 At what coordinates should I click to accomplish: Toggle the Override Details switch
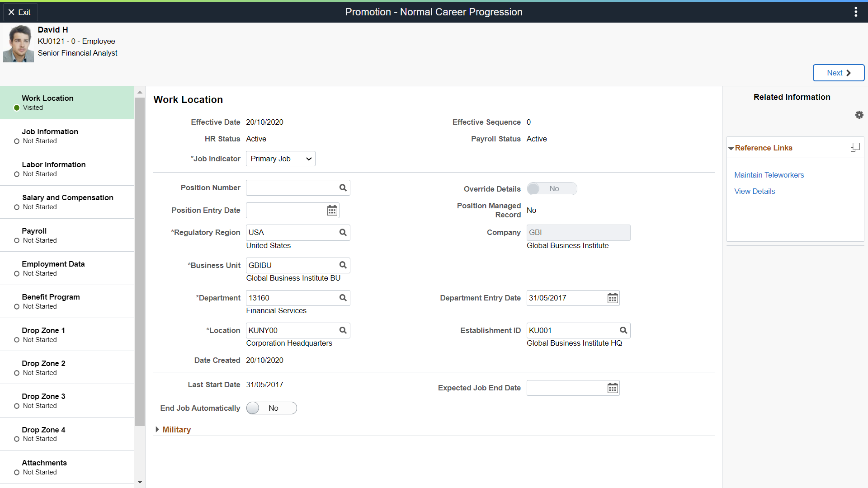pyautogui.click(x=552, y=189)
